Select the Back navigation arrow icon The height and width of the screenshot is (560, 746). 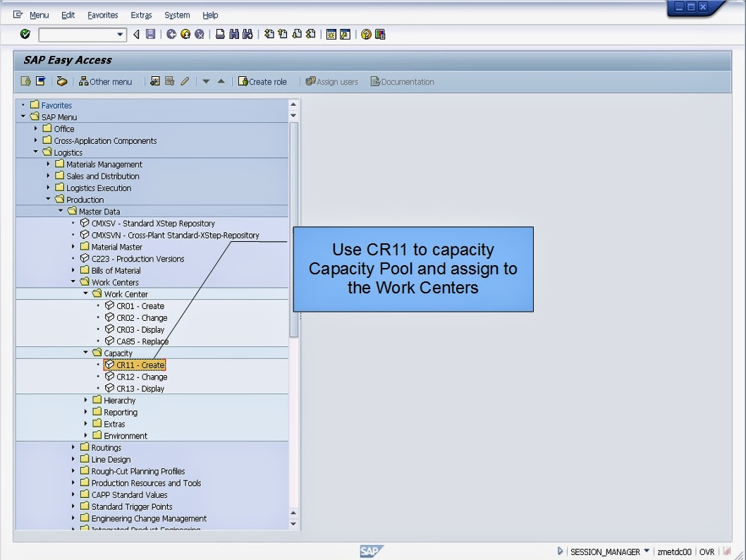137,34
